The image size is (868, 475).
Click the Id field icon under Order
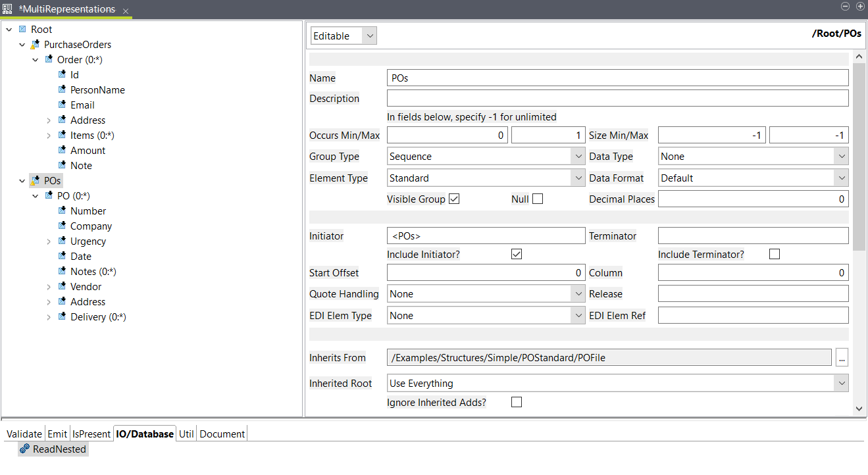pyautogui.click(x=60, y=74)
